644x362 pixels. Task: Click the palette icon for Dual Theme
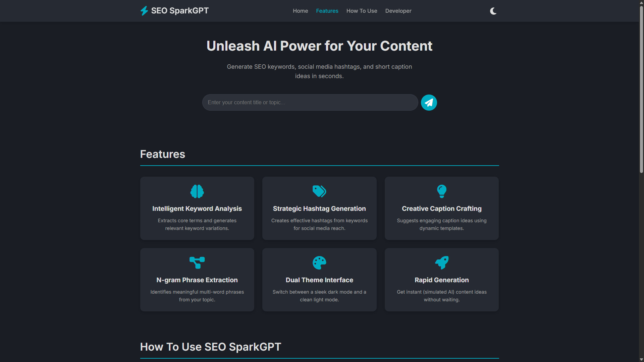pos(319,263)
